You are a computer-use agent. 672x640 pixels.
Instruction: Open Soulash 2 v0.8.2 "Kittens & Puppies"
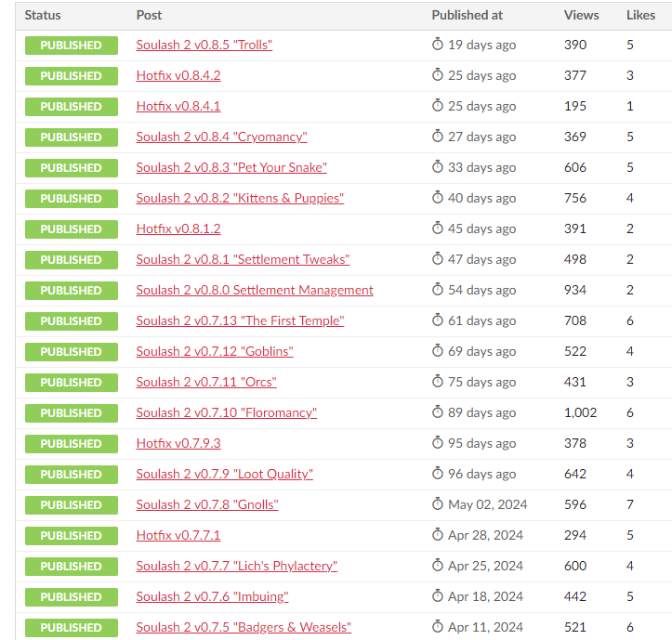tap(240, 199)
